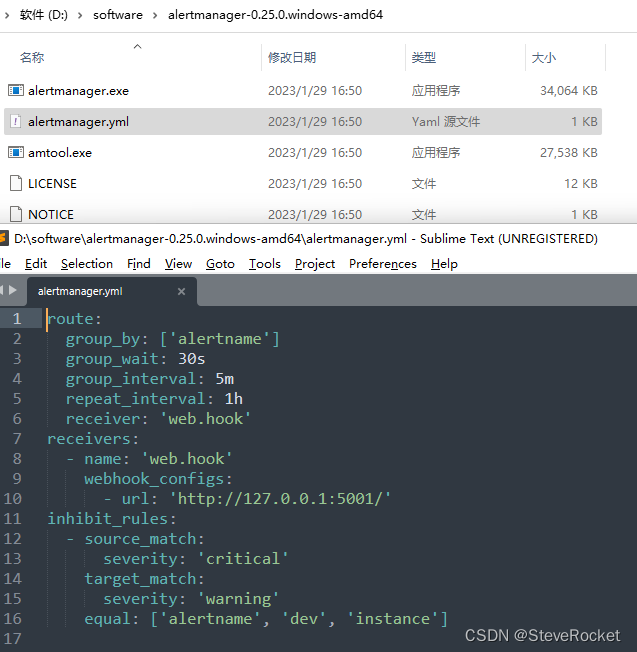Screen dimensions: 637x652
Task: Click line number 11 in gutter
Action: point(12,519)
